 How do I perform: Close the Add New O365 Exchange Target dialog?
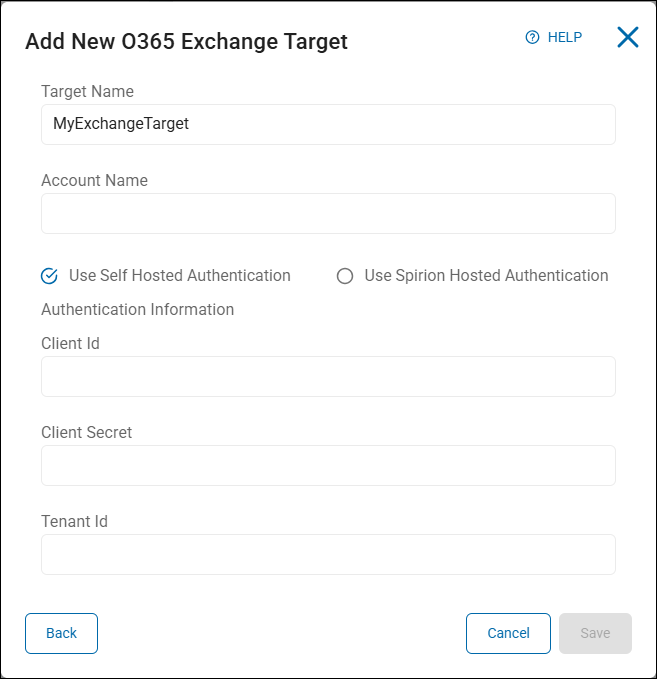[627, 37]
